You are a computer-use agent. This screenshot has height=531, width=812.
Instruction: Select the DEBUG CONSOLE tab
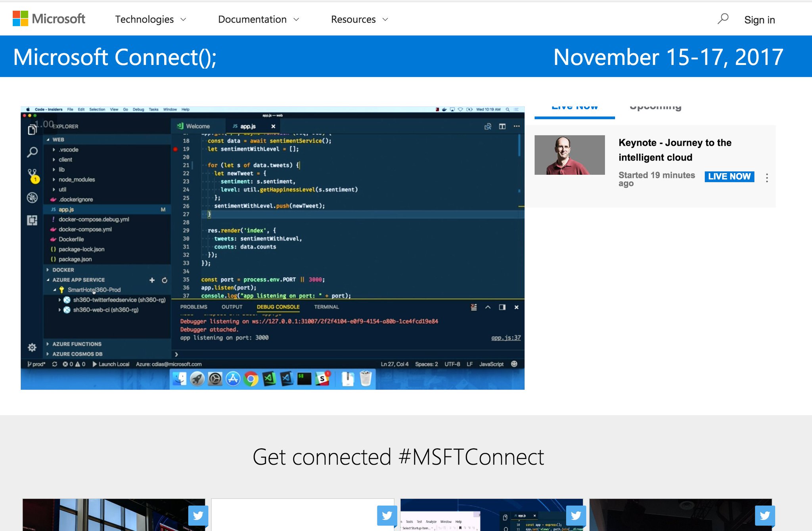[278, 307]
